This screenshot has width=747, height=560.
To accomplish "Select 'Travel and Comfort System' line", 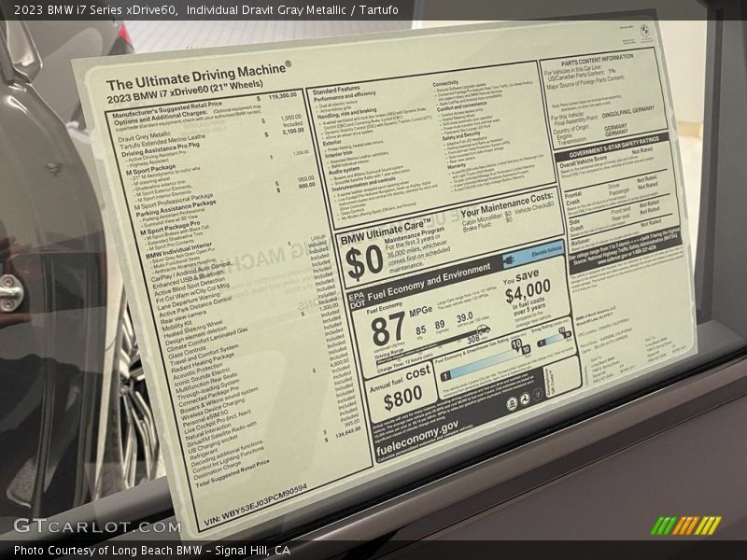I will 204,356.
